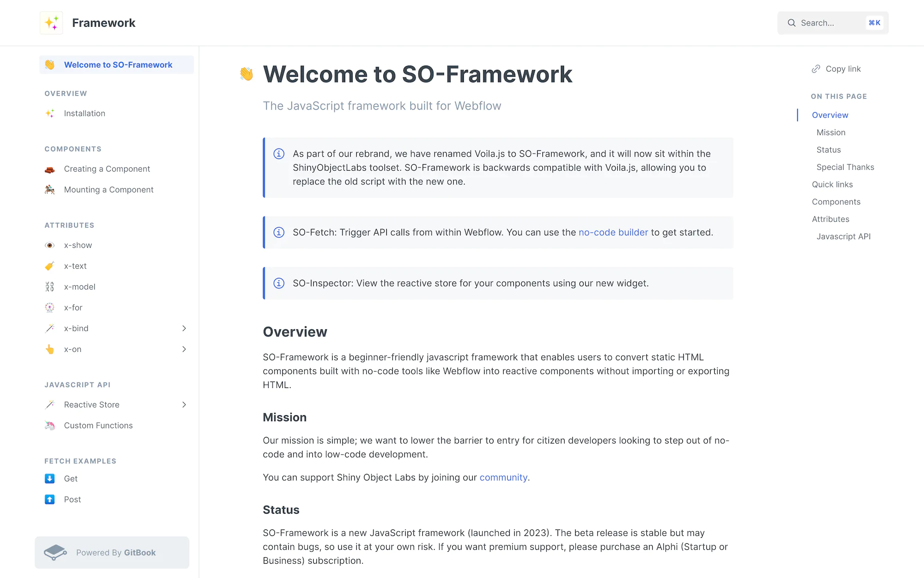Image resolution: width=924 pixels, height=578 pixels.
Task: Click the pinching hand icon beside x-text
Action: pos(49,266)
